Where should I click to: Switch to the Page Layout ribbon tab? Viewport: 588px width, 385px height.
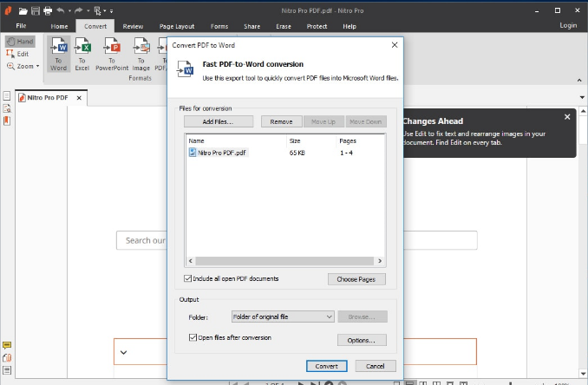coord(177,26)
